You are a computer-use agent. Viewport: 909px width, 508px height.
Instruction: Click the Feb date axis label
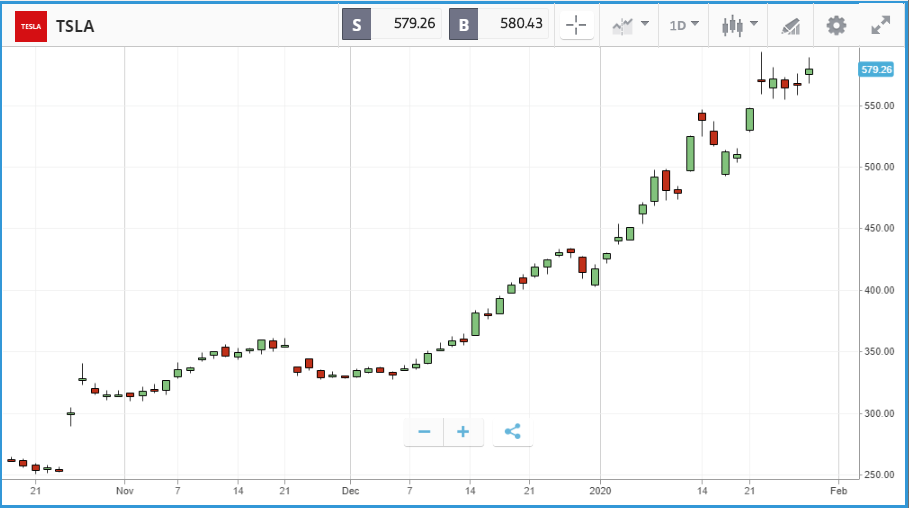click(838, 491)
